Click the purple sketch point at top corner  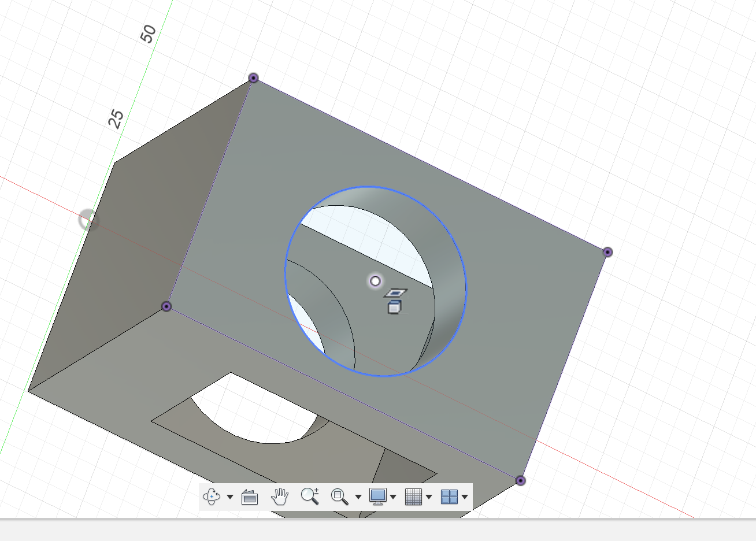point(253,78)
